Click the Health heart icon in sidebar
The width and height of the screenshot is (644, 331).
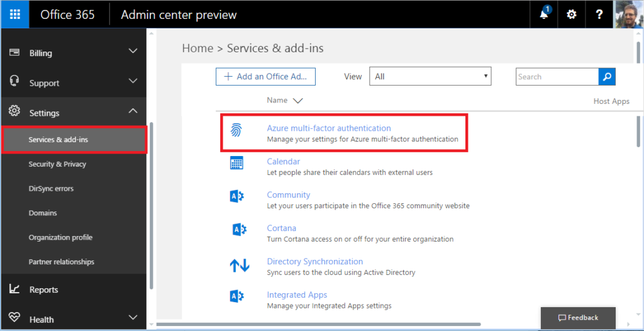click(x=15, y=318)
